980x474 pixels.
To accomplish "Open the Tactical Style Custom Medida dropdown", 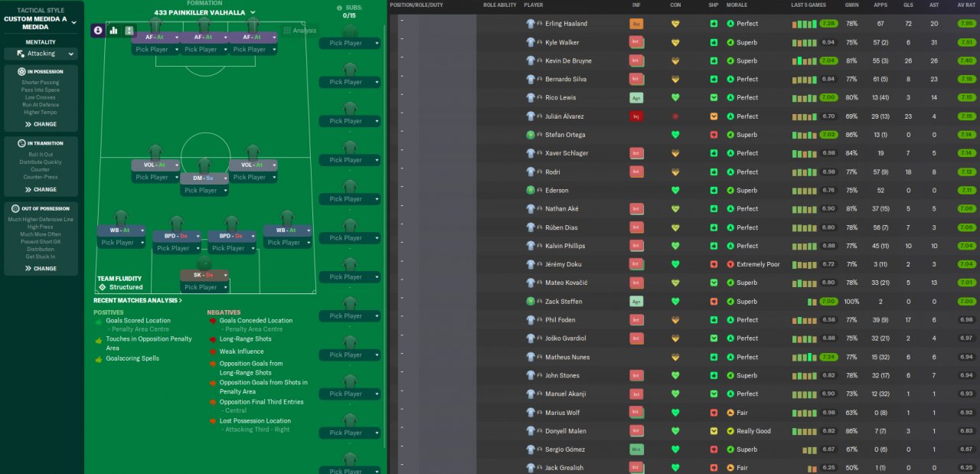I will pyautogui.click(x=73, y=23).
